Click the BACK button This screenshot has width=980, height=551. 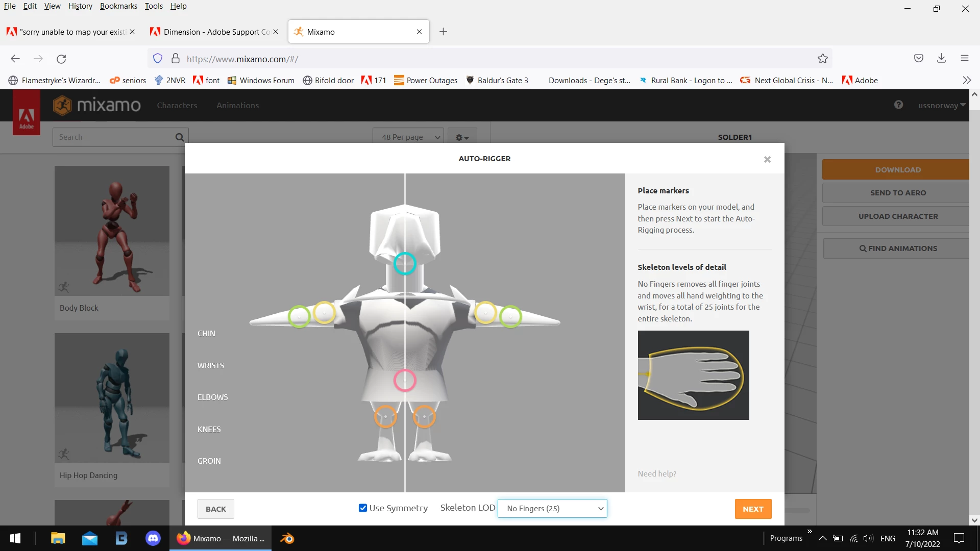point(215,509)
